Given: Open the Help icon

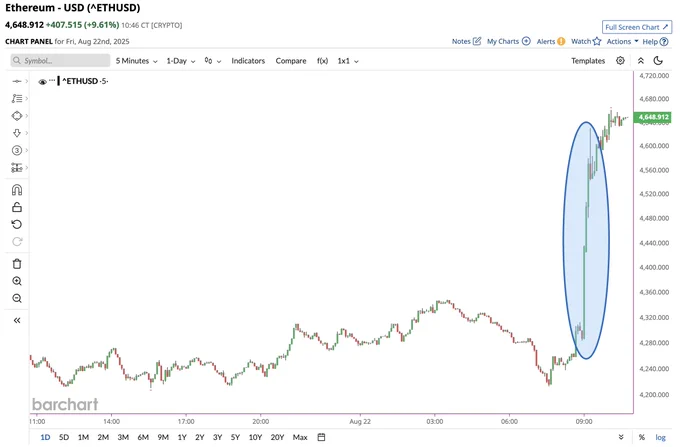Looking at the screenshot, I should click(664, 42).
